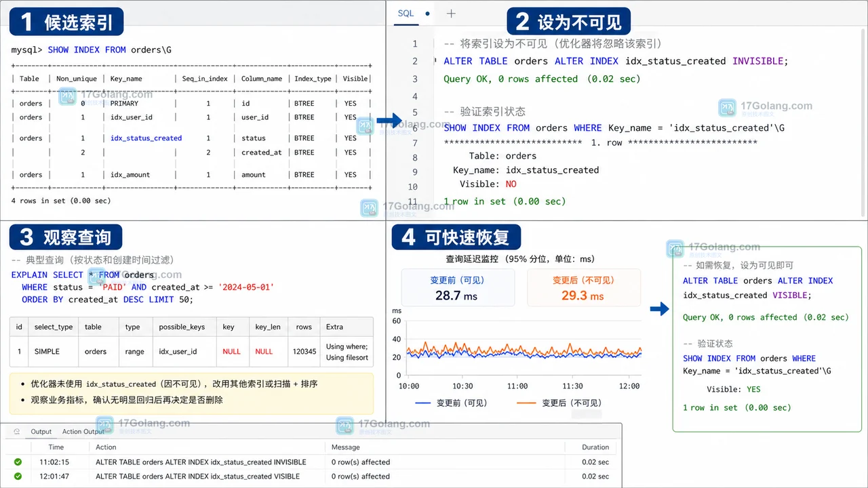Click the EXPLAIN SELECT query line
Screen dimensions: 868x488
[83, 274]
